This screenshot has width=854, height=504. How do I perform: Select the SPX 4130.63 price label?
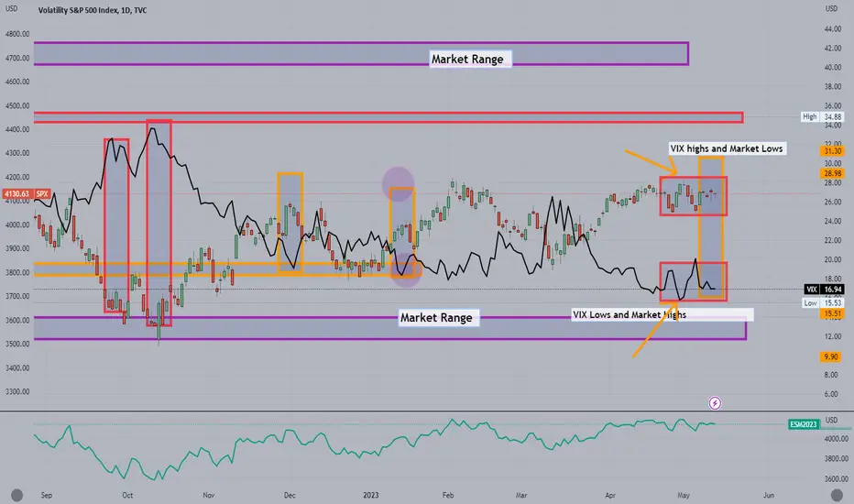(x=27, y=193)
